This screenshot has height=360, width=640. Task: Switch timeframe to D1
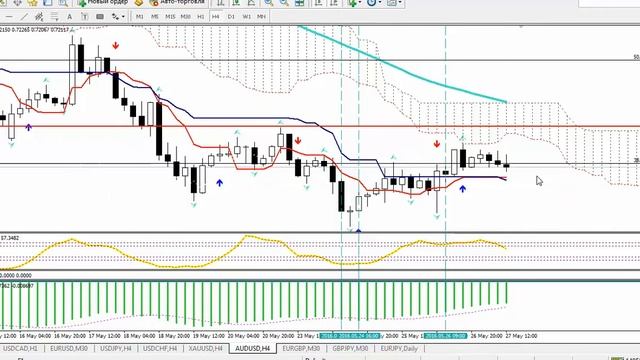click(x=231, y=16)
